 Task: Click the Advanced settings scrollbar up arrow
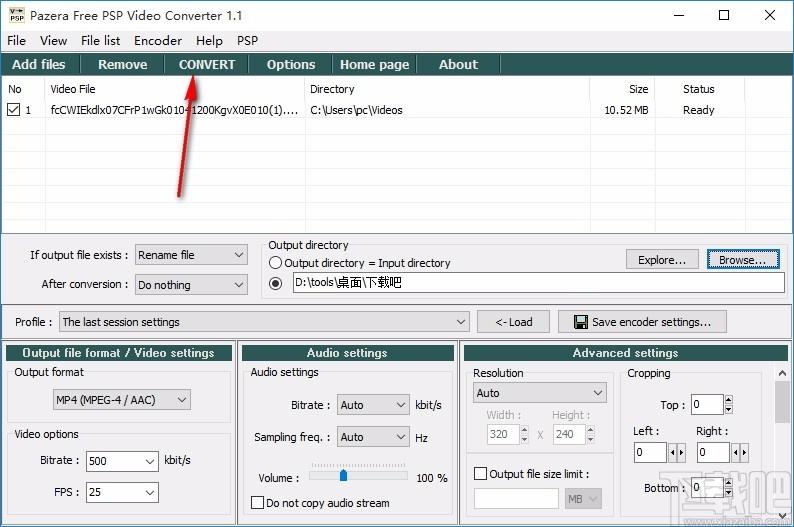pyautogui.click(x=782, y=374)
